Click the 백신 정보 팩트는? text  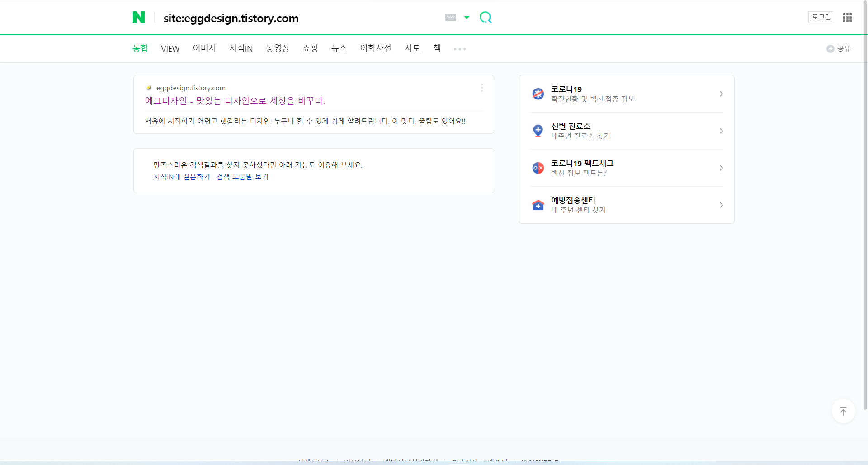tap(579, 173)
